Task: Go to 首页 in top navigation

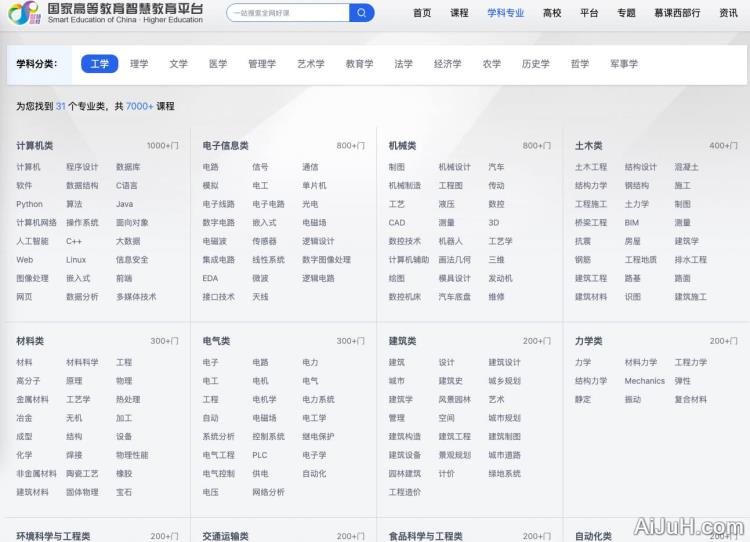Action: click(422, 13)
